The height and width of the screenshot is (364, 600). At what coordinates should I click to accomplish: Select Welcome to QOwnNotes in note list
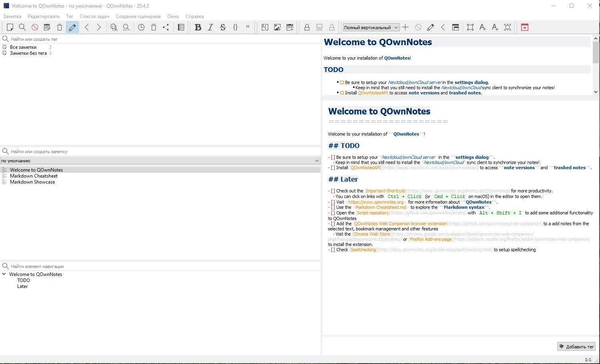(36, 170)
